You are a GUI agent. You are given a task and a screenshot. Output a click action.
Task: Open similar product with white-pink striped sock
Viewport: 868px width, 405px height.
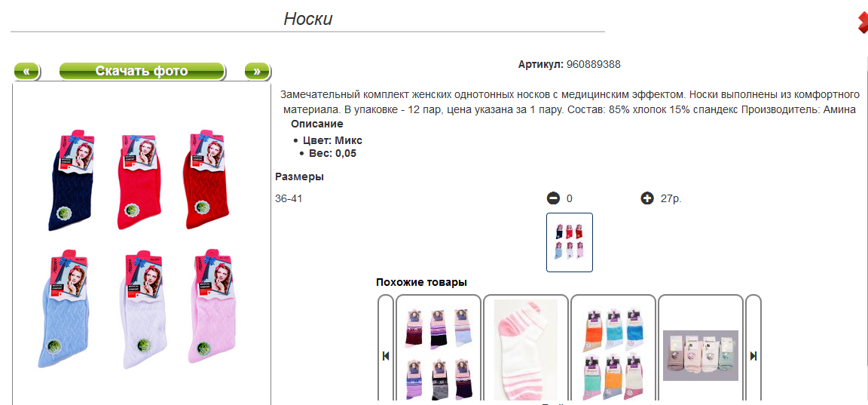(526, 350)
